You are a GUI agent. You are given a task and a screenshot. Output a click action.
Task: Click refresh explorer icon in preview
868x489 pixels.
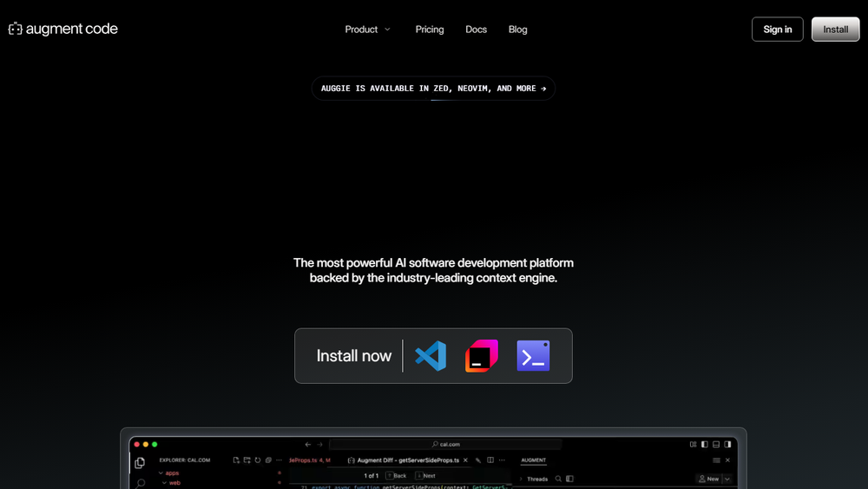258,460
